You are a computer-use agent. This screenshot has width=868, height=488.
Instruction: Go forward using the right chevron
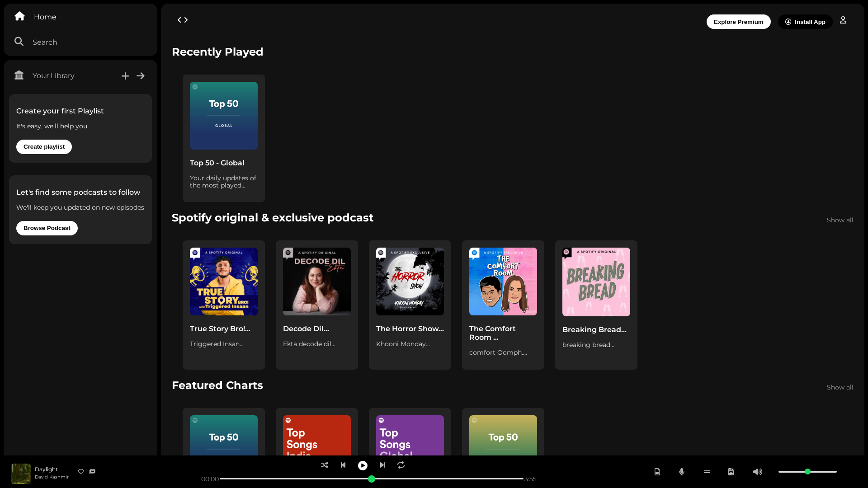186,20
